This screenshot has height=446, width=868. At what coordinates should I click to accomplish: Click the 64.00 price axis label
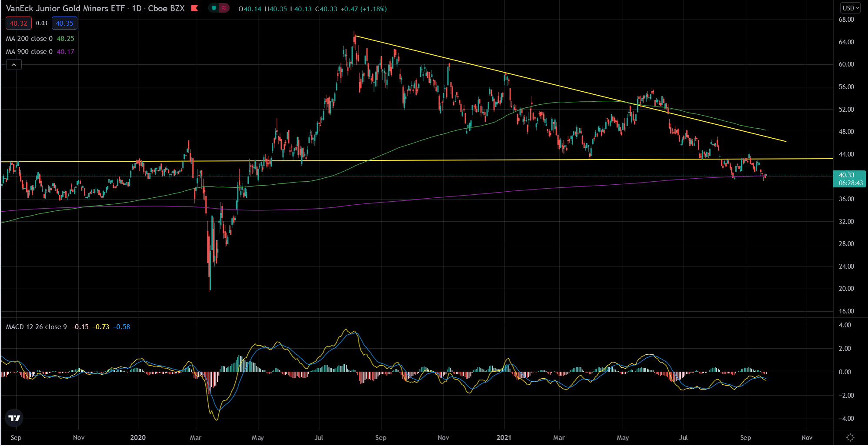coord(846,42)
